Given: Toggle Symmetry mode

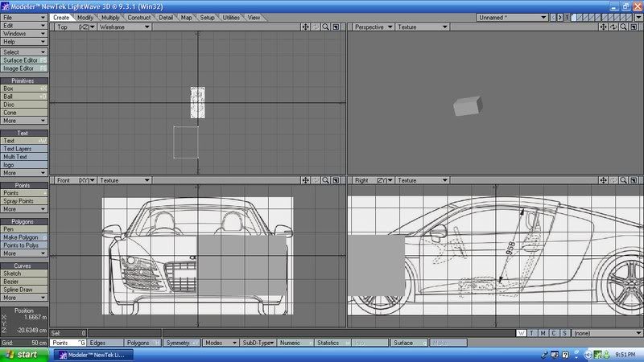Looking at the screenshot, I should (x=179, y=343).
